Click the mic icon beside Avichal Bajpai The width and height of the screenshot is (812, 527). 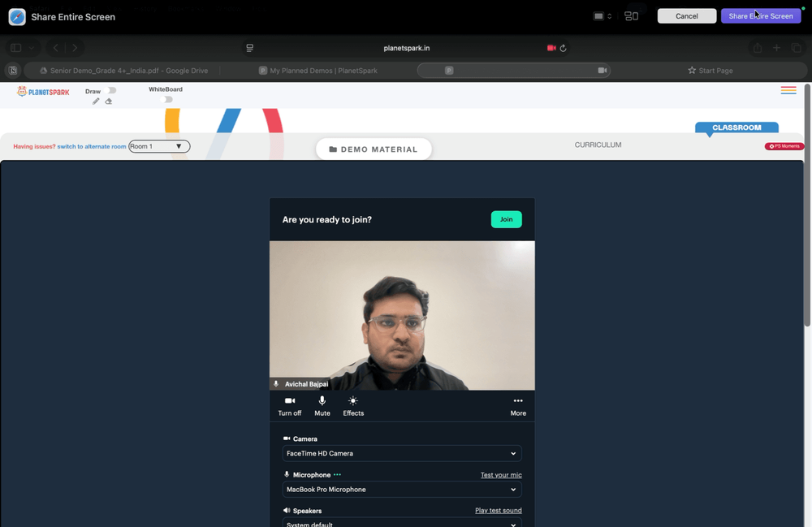tap(276, 384)
